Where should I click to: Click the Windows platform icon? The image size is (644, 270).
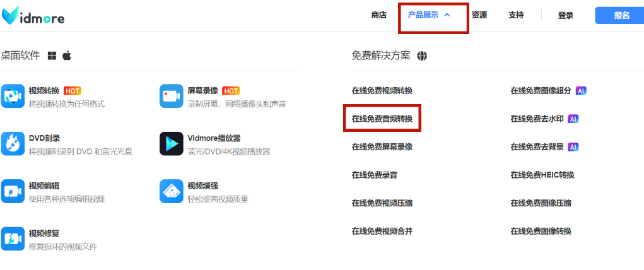[x=52, y=56]
